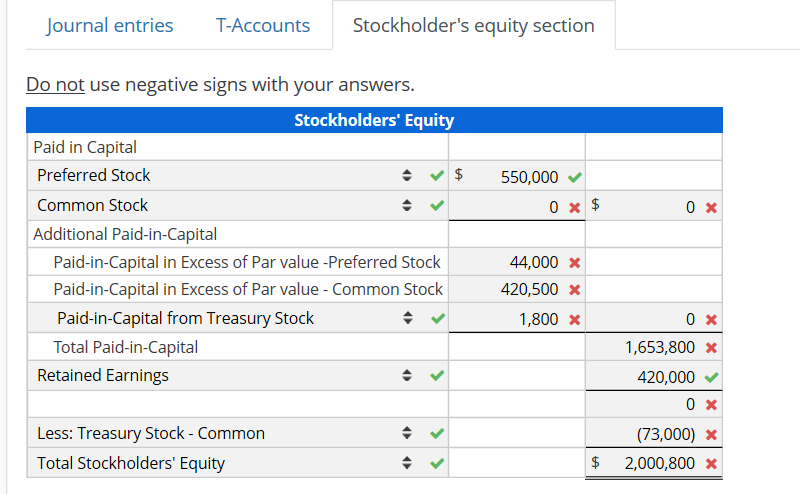Click 'Paid-in-Capital in Excess of Par value - Common Stock'
Screen dimensions: 800x494
(248, 289)
